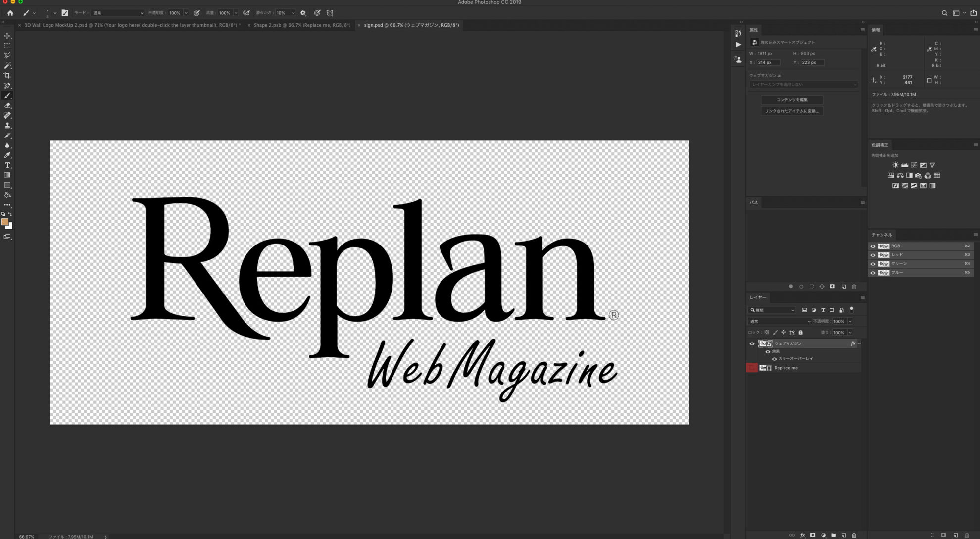
Task: Select the Crop tool
Action: coord(7,75)
